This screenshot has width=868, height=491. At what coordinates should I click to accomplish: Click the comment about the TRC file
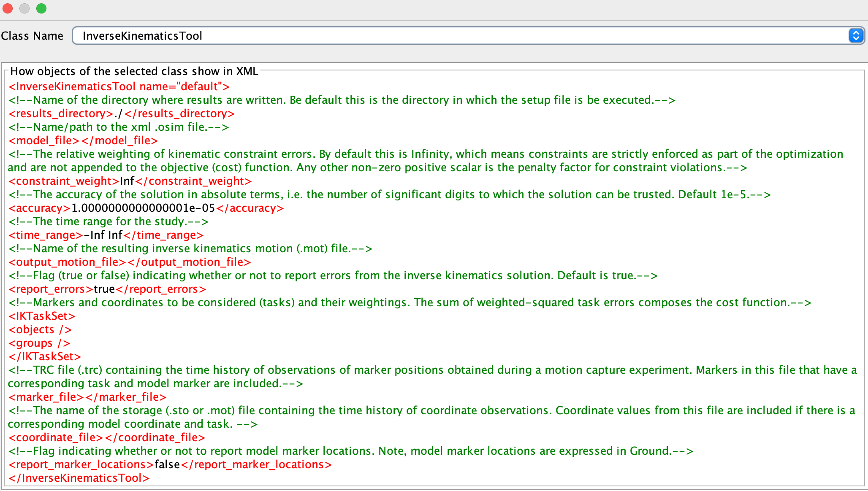pyautogui.click(x=433, y=377)
